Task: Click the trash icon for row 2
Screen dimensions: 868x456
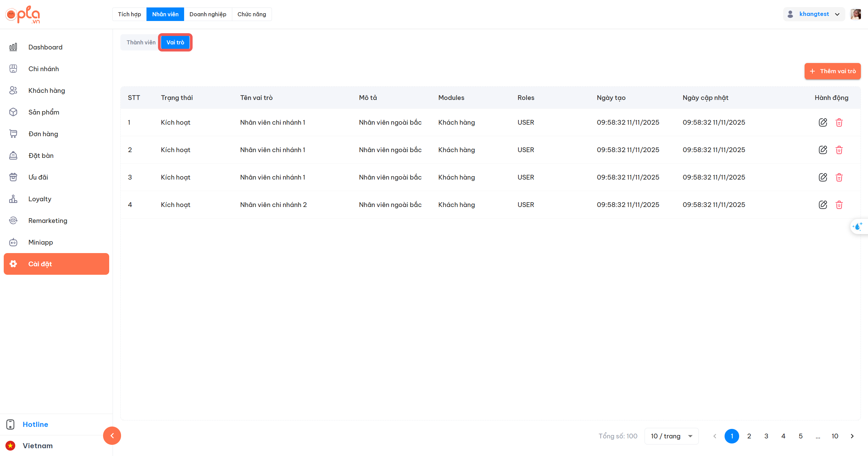Action: tap(839, 150)
